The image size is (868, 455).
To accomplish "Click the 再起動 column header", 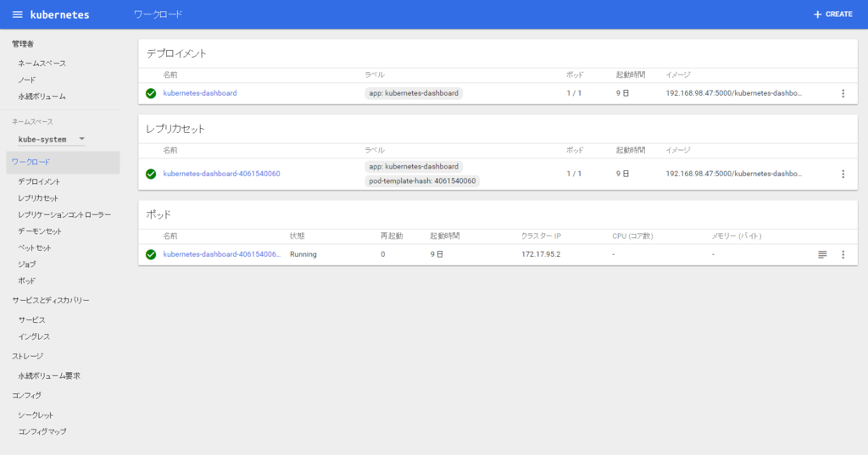I will 392,236.
